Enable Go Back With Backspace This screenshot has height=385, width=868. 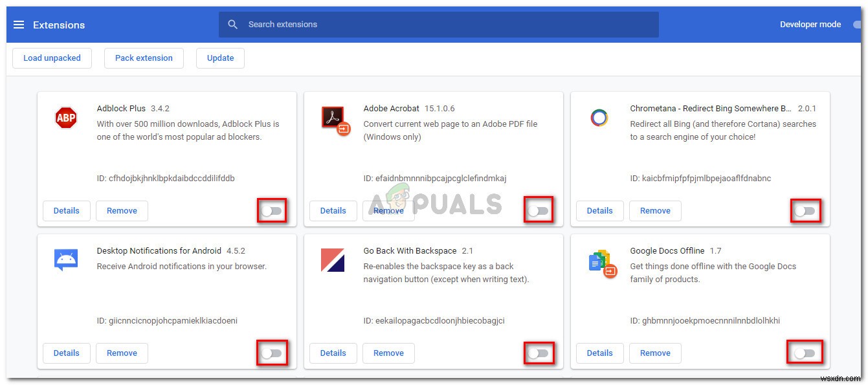point(539,353)
